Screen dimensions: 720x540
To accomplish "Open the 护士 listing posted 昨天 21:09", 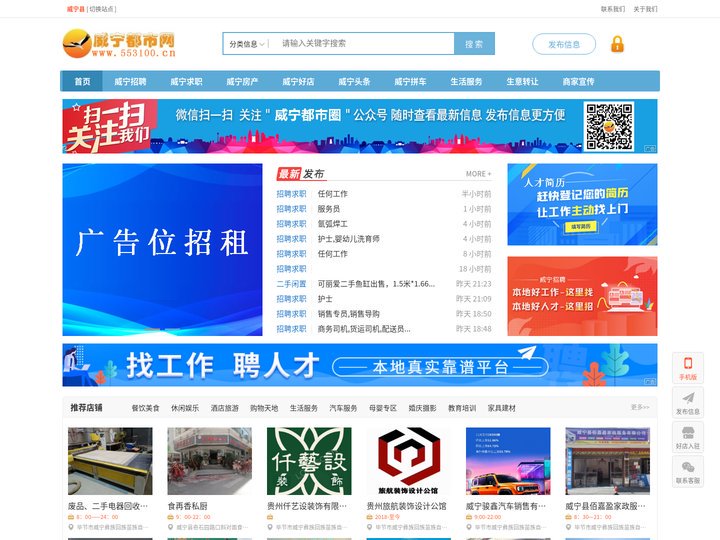I will coord(325,299).
